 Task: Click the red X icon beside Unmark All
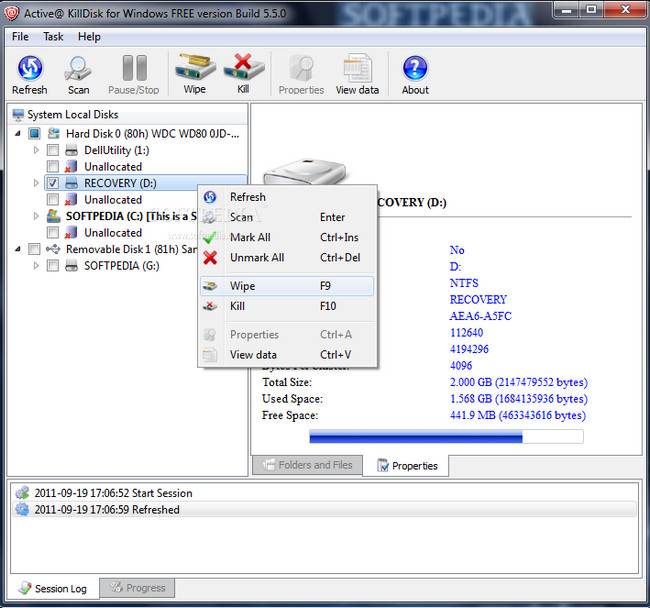(x=210, y=257)
